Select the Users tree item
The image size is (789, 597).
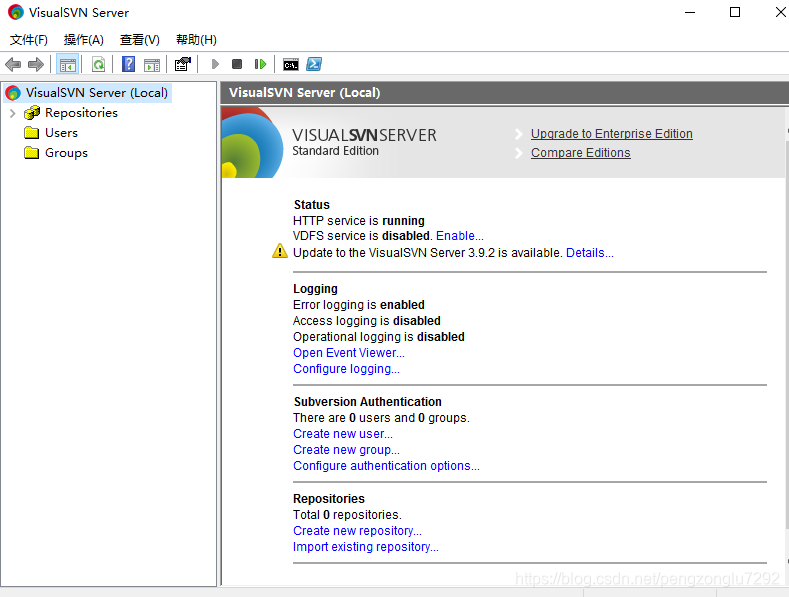61,133
